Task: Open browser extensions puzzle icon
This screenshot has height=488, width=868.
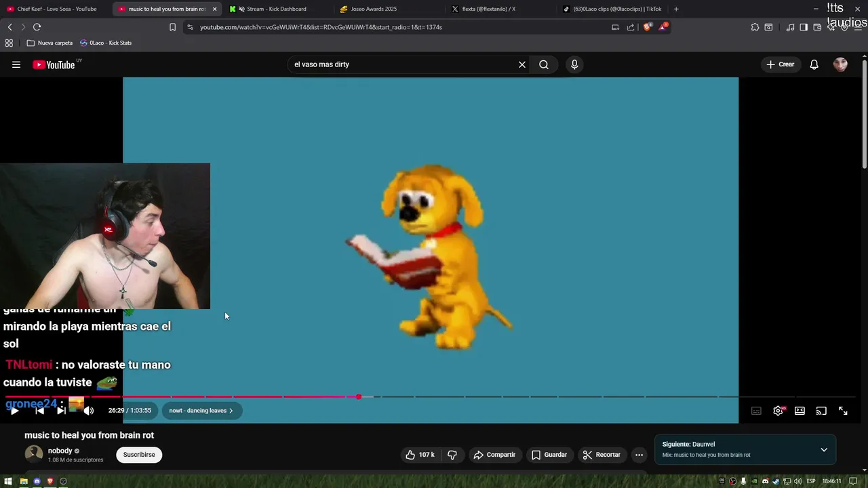Action: coord(755,27)
